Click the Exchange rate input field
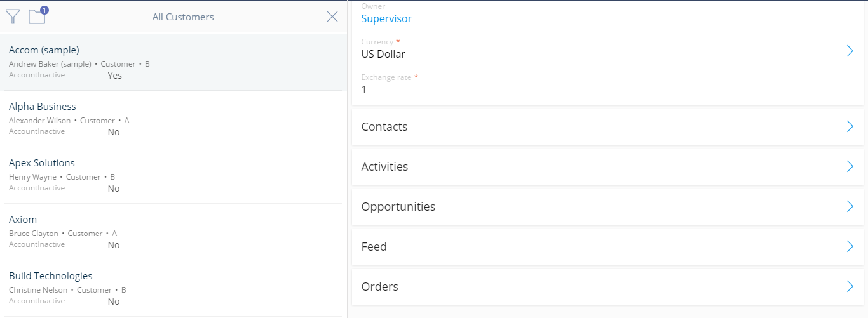Viewport: 868px width, 318px height. coord(607,84)
